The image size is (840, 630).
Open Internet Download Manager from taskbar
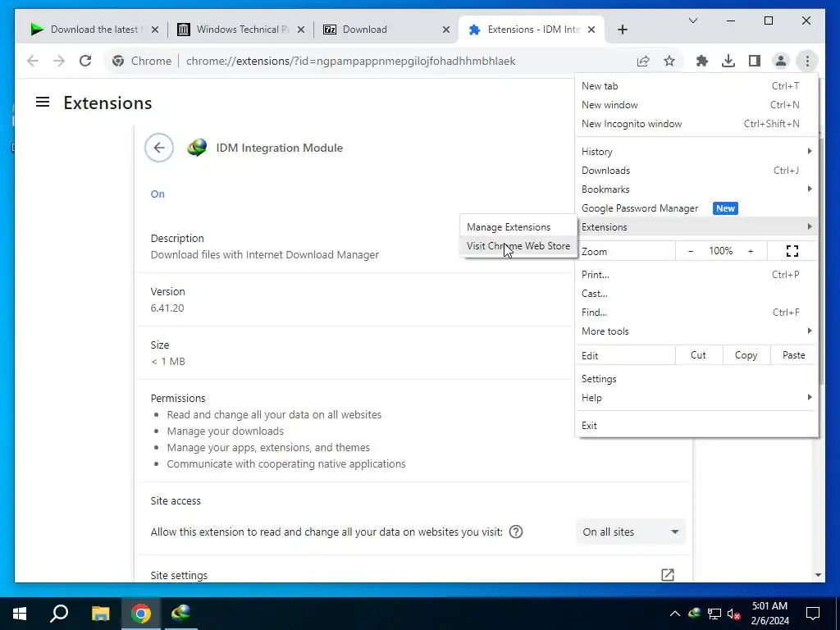pyautogui.click(x=181, y=614)
